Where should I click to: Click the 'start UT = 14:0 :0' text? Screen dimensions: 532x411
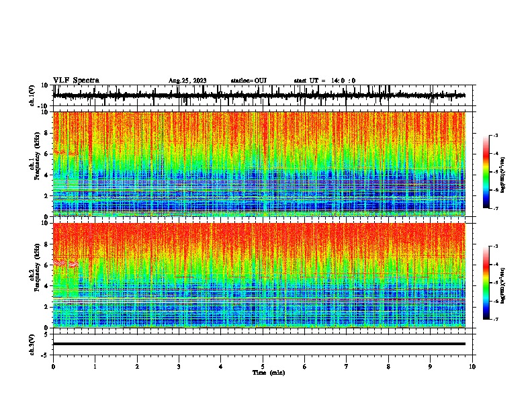324,81
